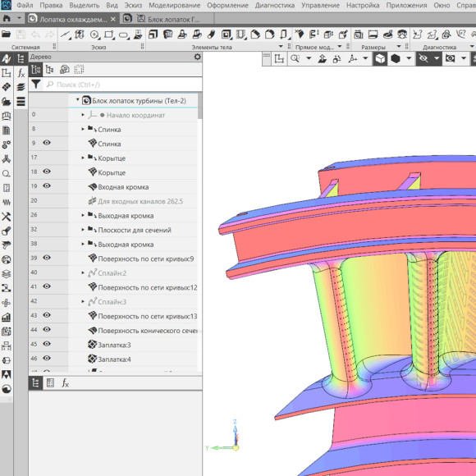The height and width of the screenshot is (476, 476).
Task: Toggle visibility of Поверхность по сети кривых:12
Action: 47,286
